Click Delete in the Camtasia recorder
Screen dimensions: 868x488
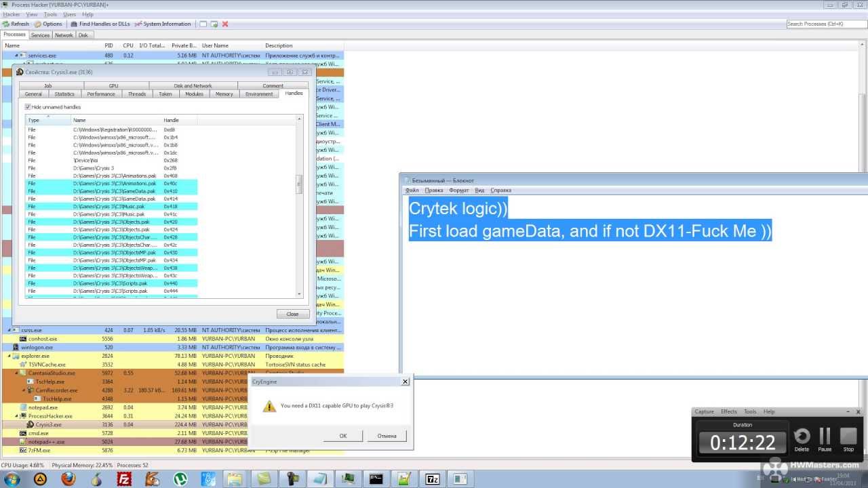802,439
